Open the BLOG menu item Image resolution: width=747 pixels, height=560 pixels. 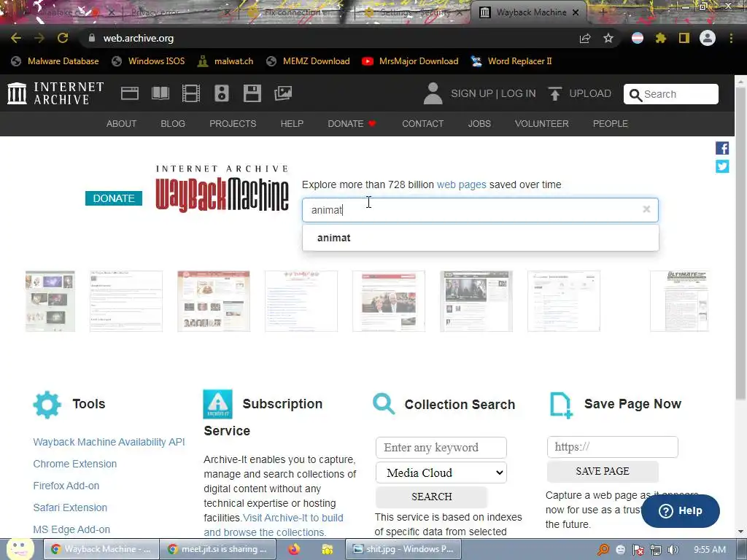pyautogui.click(x=173, y=124)
